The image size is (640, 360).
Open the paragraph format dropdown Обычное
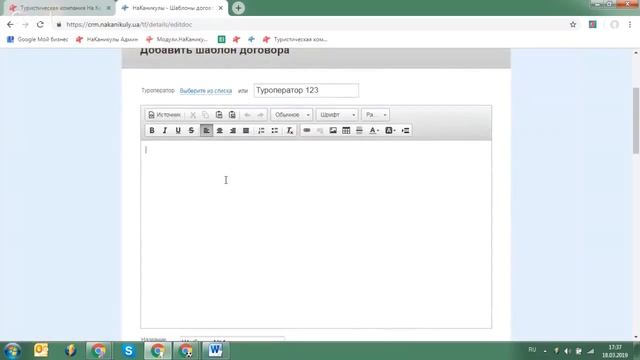click(x=291, y=115)
